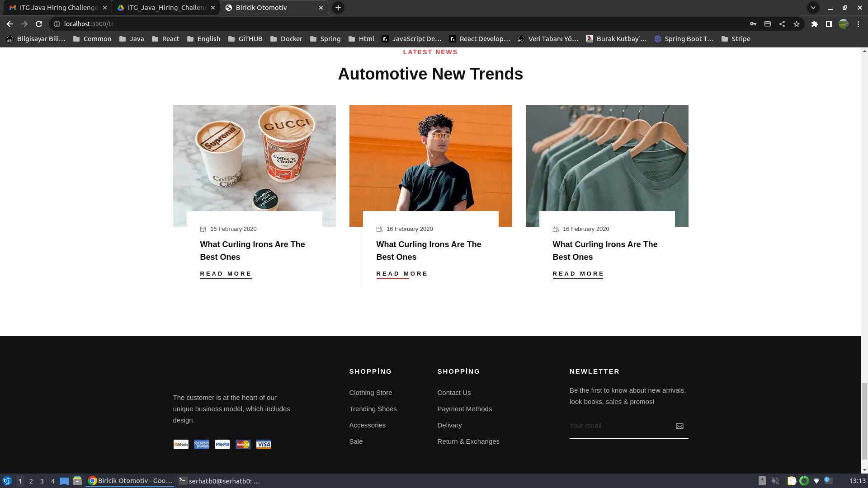
Task: Switch to workspace 3 in taskbar
Action: pyautogui.click(x=42, y=481)
